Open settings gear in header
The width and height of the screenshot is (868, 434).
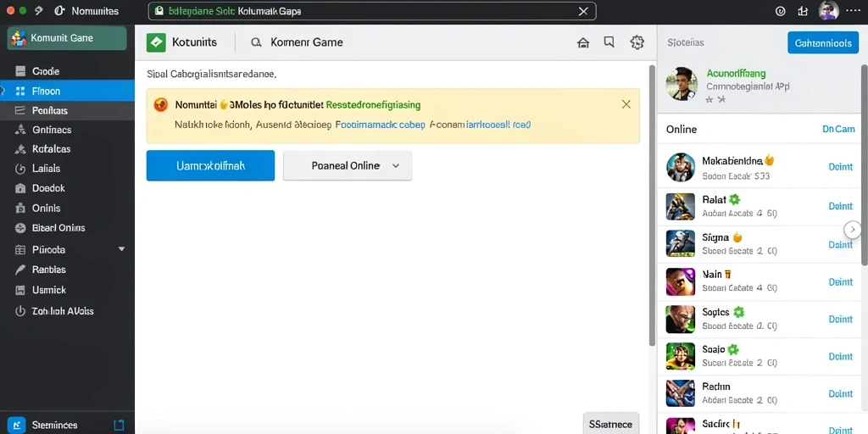(x=637, y=42)
